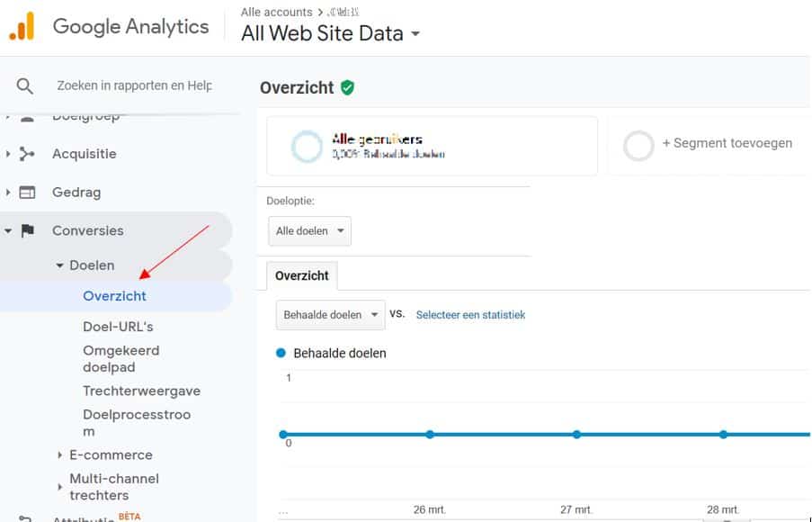Click the Acquisitie arrows icon
Screen dimensions: 812x522
pos(27,154)
